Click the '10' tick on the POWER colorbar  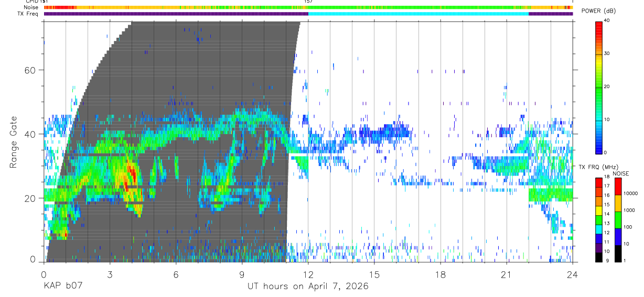(607, 119)
